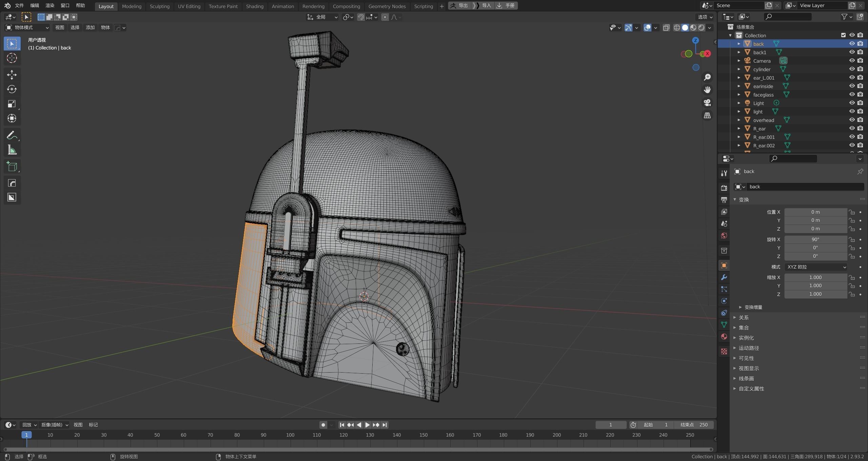The width and height of the screenshot is (868, 461).
Task: Switch to wireframe viewport shading
Action: click(x=677, y=28)
